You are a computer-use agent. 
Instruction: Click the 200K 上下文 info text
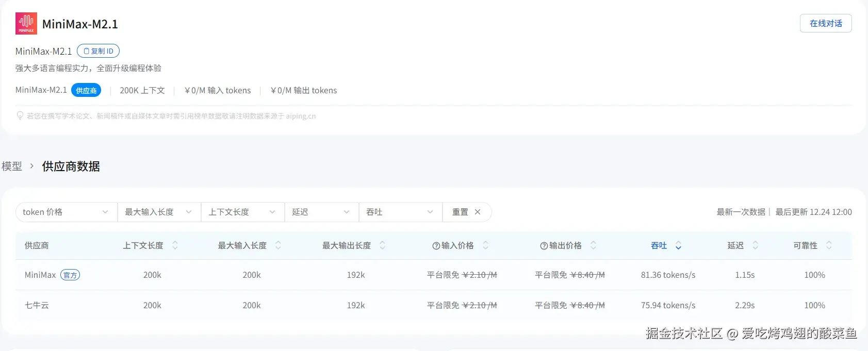tap(142, 90)
